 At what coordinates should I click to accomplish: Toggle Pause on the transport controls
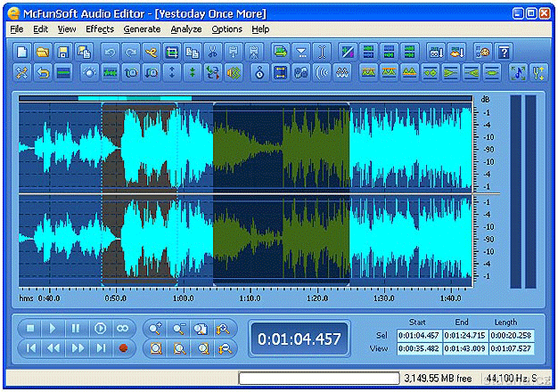[x=77, y=328]
